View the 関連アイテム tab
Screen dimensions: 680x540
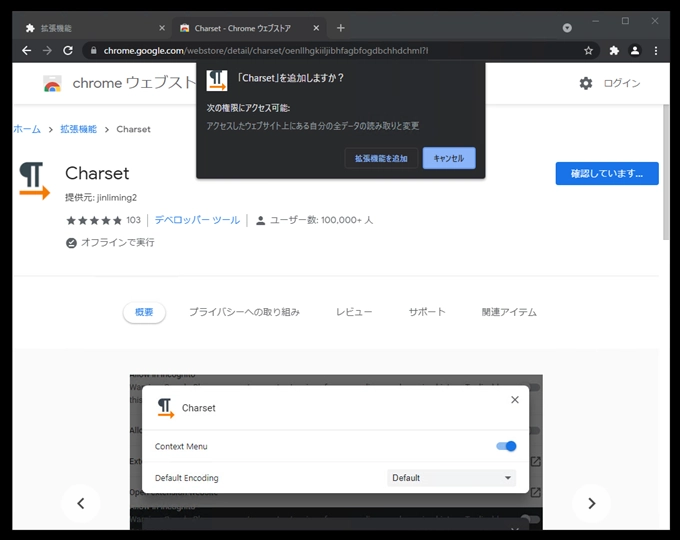pyautogui.click(x=509, y=312)
